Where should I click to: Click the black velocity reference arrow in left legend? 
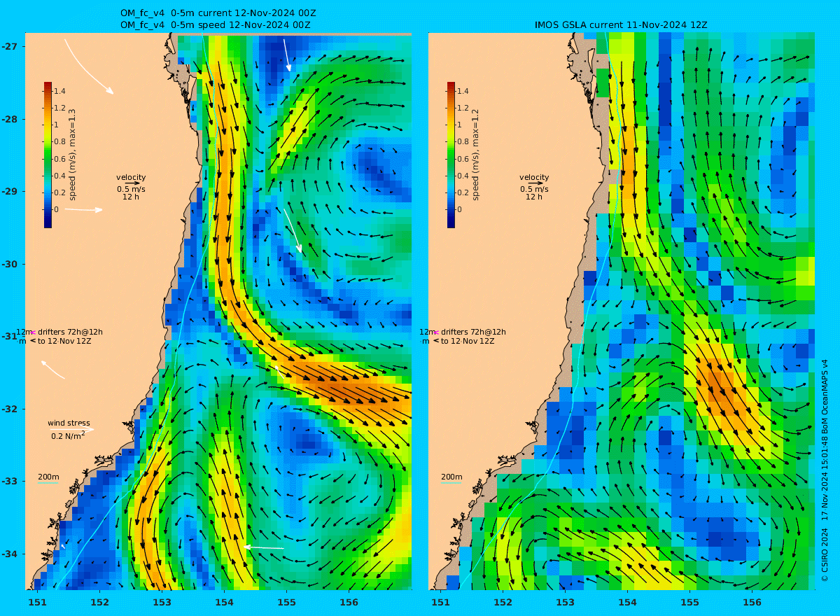click(x=132, y=183)
